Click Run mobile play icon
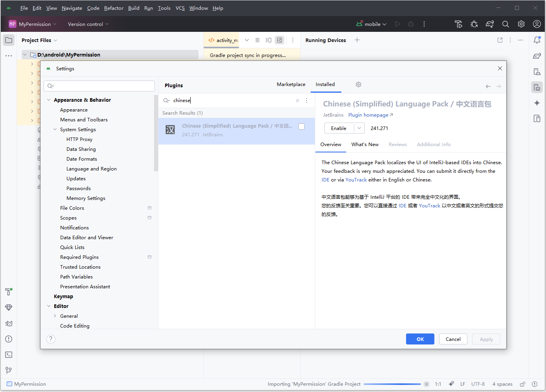546x392 pixels. [x=397, y=24]
